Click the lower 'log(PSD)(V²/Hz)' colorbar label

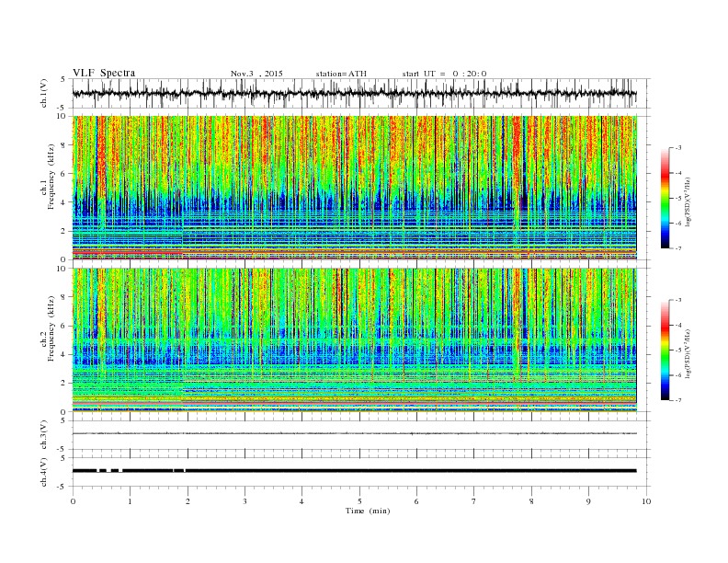tap(688, 354)
